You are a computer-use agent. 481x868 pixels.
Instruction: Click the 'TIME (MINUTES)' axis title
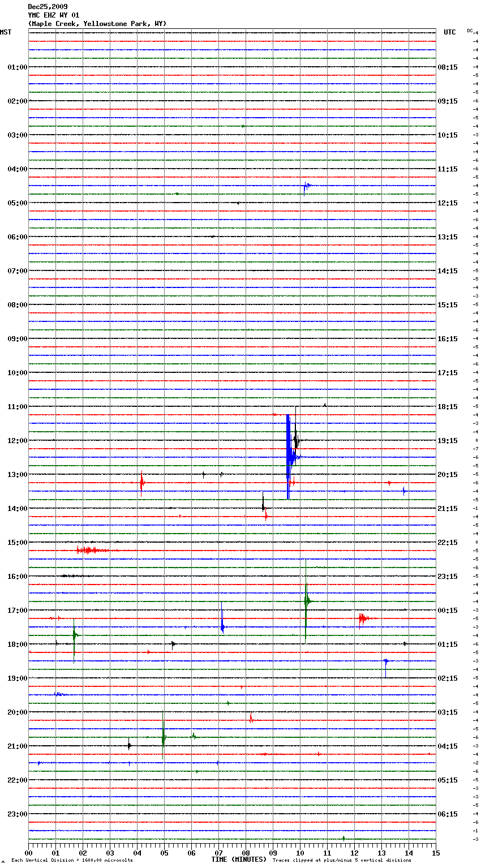pyautogui.click(x=239, y=860)
